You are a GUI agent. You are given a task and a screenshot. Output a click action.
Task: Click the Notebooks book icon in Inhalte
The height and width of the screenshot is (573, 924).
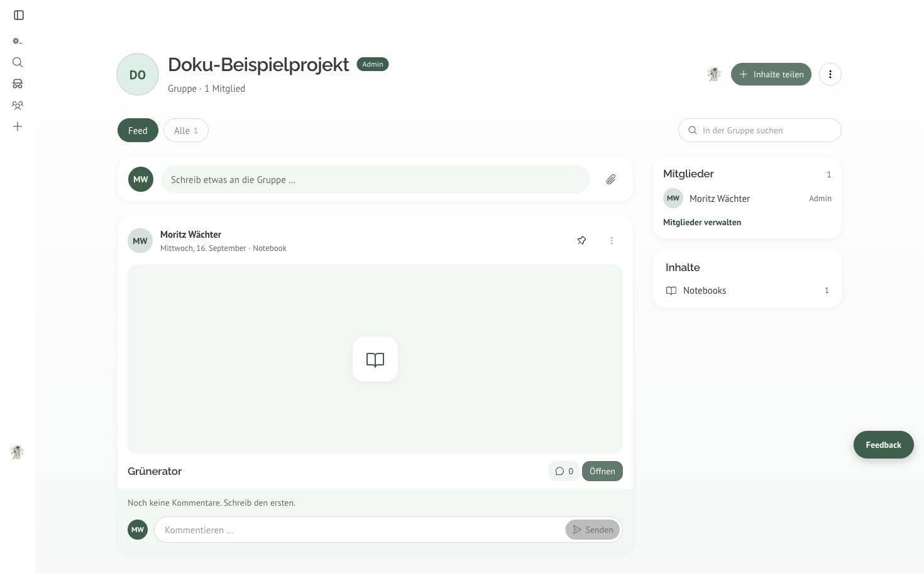(x=671, y=291)
